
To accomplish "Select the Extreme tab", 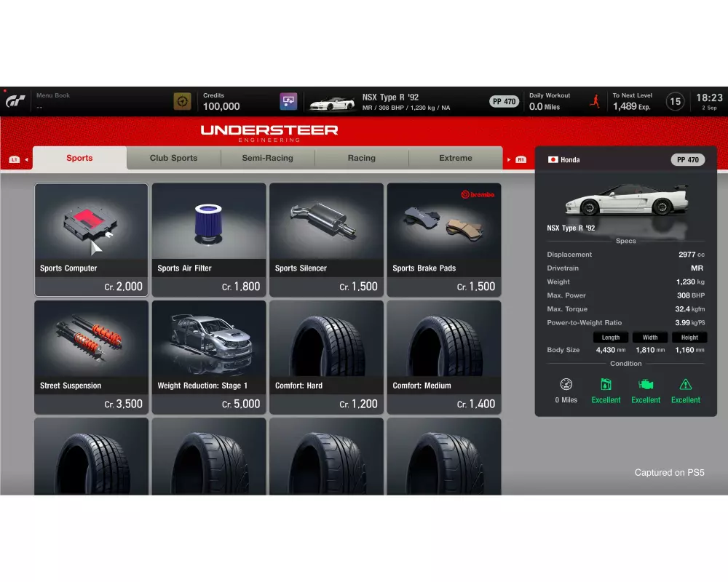I will [x=455, y=158].
